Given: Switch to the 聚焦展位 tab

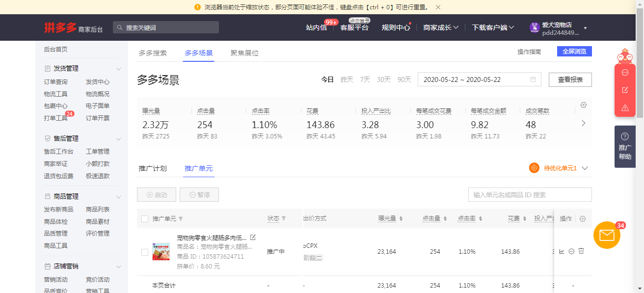Looking at the screenshot, I should [x=244, y=53].
